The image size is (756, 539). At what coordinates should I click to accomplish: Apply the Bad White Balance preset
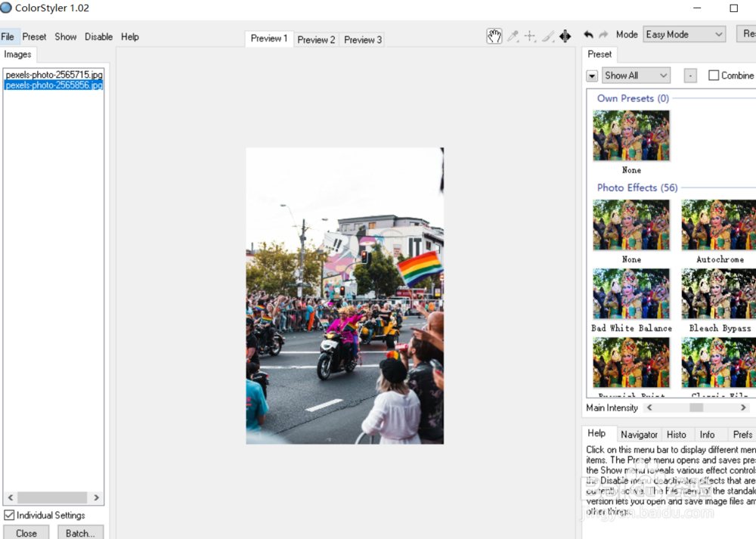(631, 293)
